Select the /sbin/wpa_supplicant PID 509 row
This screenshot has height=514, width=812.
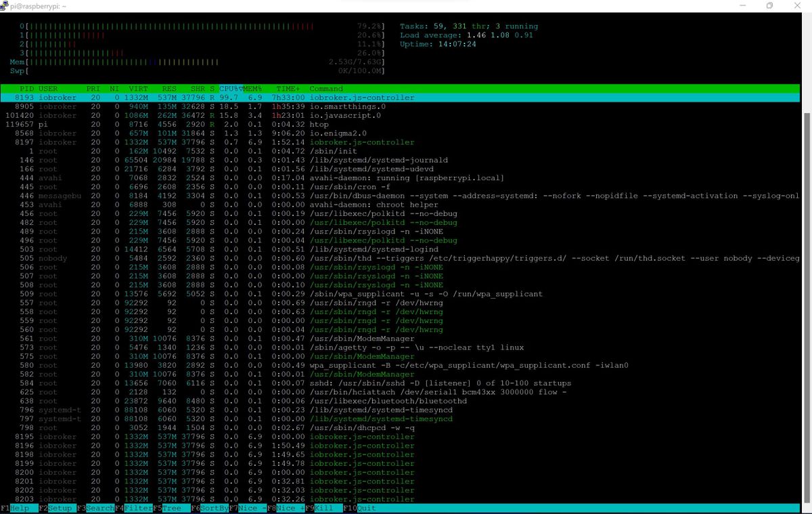pyautogui.click(x=400, y=294)
